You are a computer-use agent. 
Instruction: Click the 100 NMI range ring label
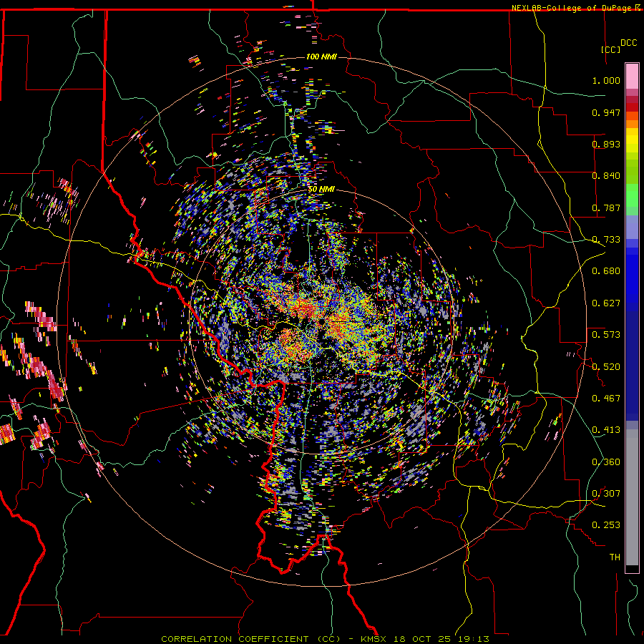(x=321, y=57)
